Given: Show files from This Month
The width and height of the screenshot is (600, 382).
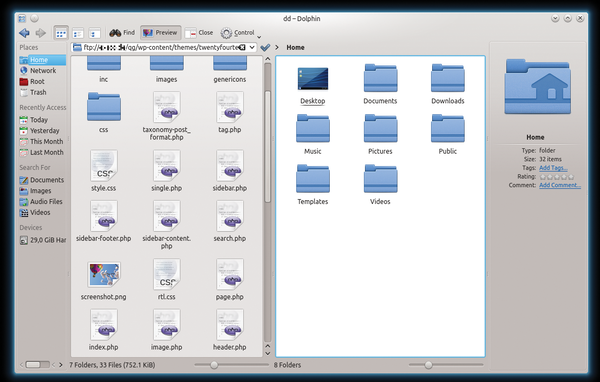Looking at the screenshot, I should pos(42,141).
